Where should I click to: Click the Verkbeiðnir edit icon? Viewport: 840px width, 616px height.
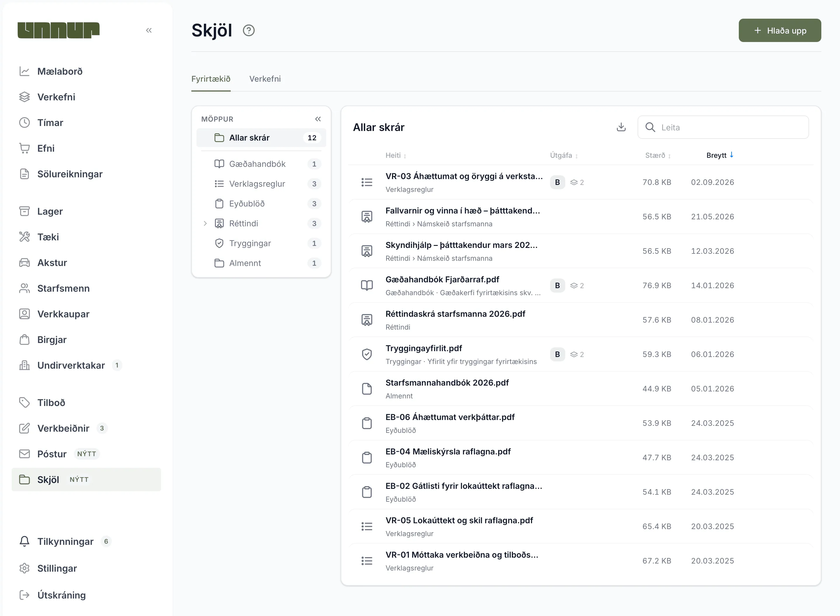point(24,428)
